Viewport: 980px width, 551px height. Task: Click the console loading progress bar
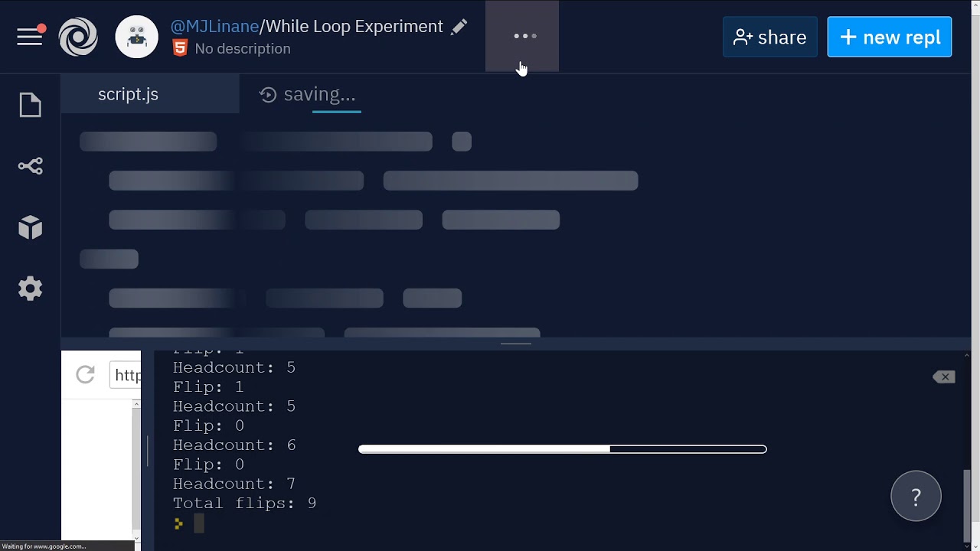[562, 449]
